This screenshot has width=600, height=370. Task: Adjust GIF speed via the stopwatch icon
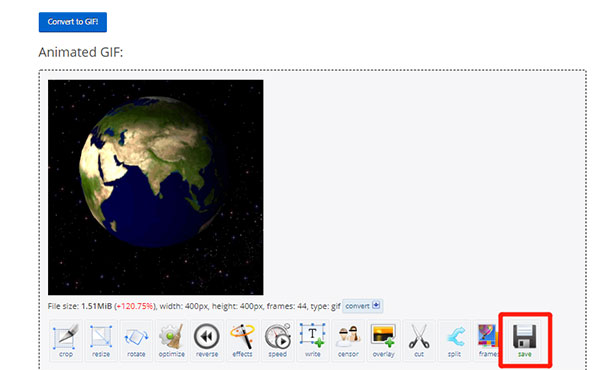(277, 340)
